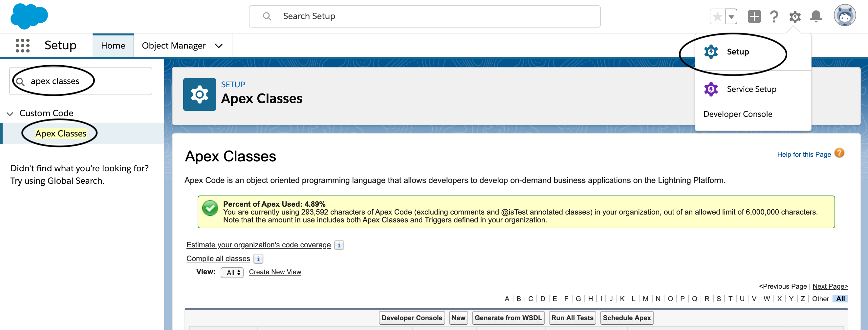Open the Object Manager tab
This screenshot has width=868, height=330.
pos(174,46)
